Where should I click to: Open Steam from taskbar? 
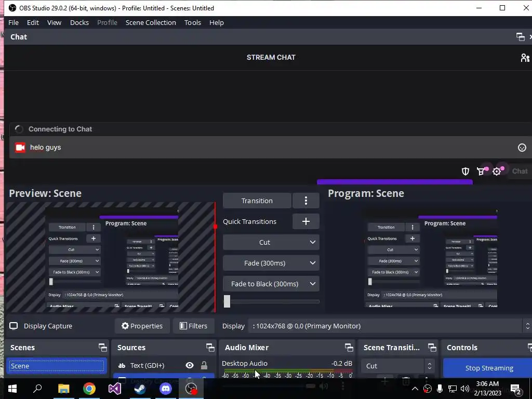[x=140, y=389]
